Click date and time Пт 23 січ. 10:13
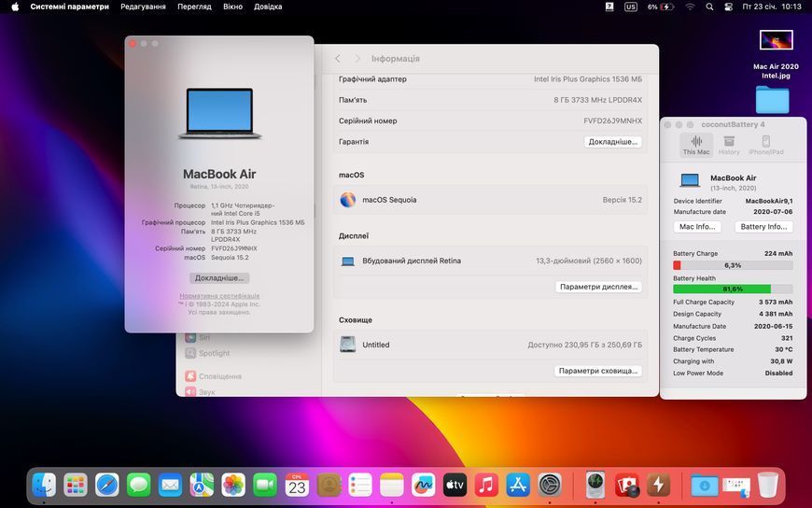Screen dimensions: 812x508 click(x=772, y=7)
